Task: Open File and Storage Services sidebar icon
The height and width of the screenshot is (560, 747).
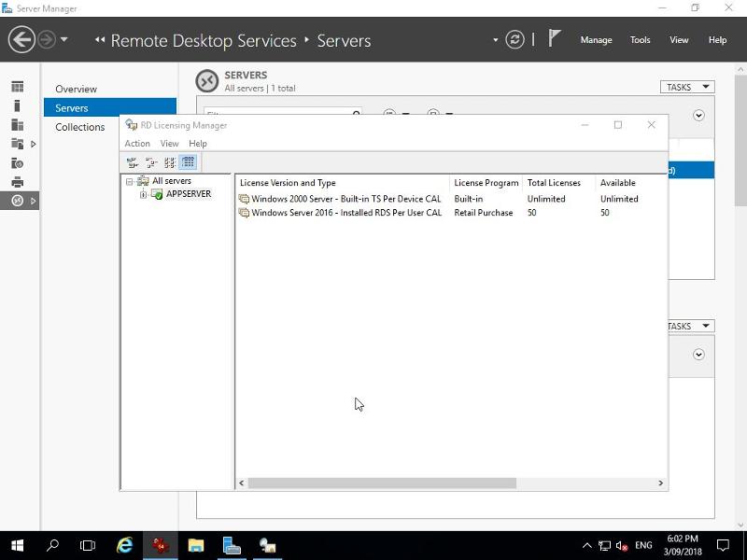Action: pos(18,144)
